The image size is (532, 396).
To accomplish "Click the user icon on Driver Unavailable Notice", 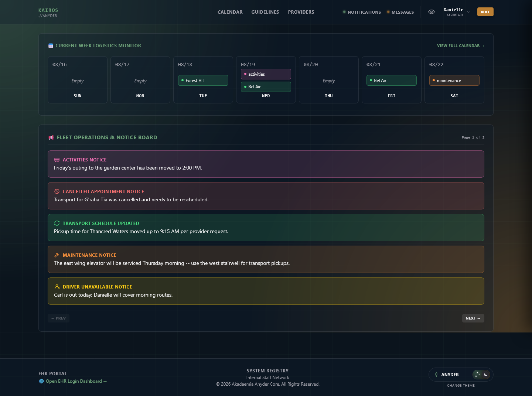I will click(57, 287).
